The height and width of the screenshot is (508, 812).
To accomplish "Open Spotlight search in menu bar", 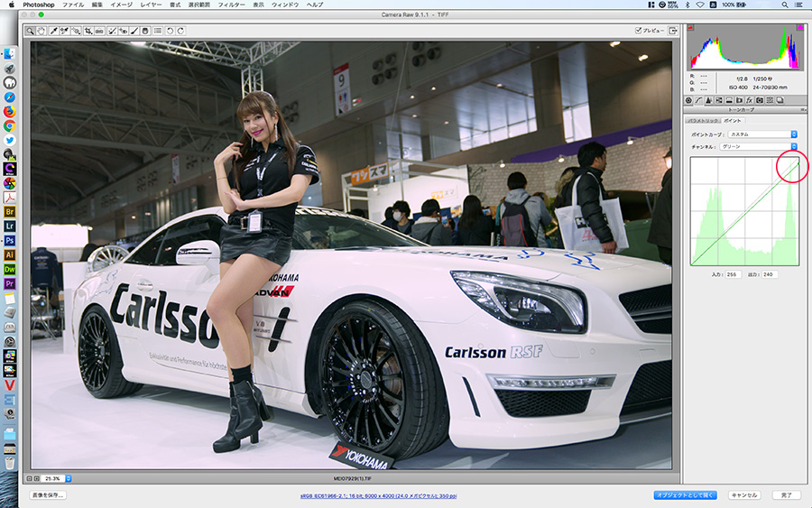I will (x=785, y=5).
